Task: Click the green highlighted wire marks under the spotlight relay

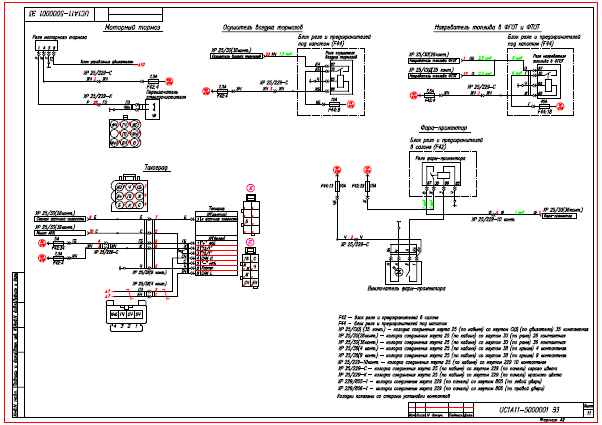Action: [428, 203]
